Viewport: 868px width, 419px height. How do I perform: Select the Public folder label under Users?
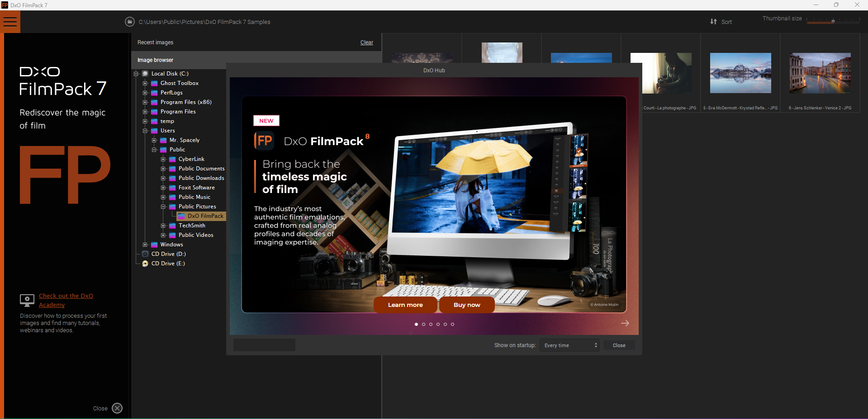pyautogui.click(x=177, y=150)
